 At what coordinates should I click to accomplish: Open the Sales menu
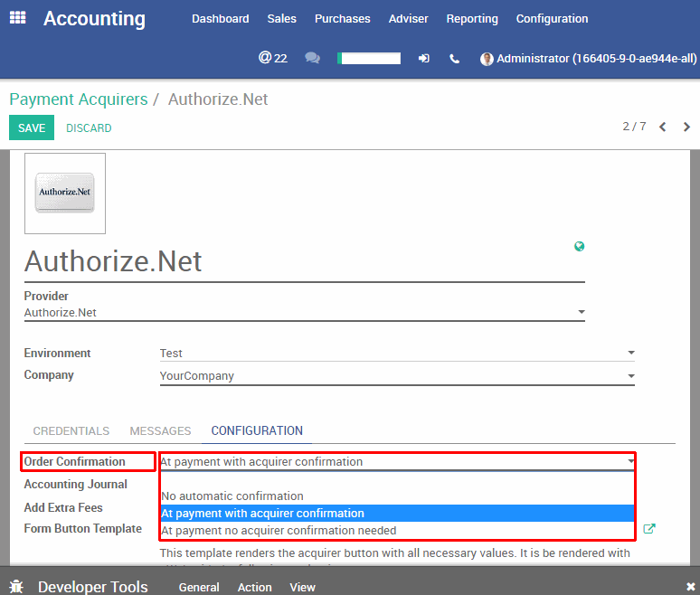tap(281, 19)
